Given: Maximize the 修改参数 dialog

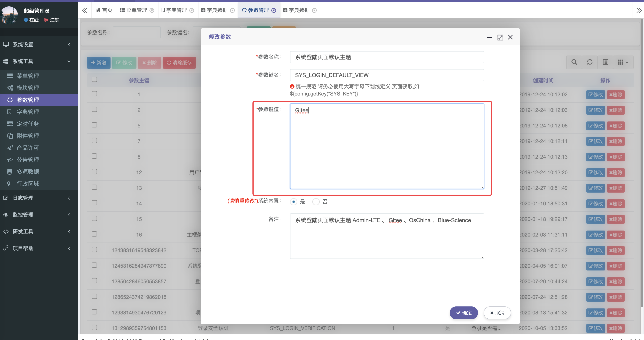Looking at the screenshot, I should 500,38.
